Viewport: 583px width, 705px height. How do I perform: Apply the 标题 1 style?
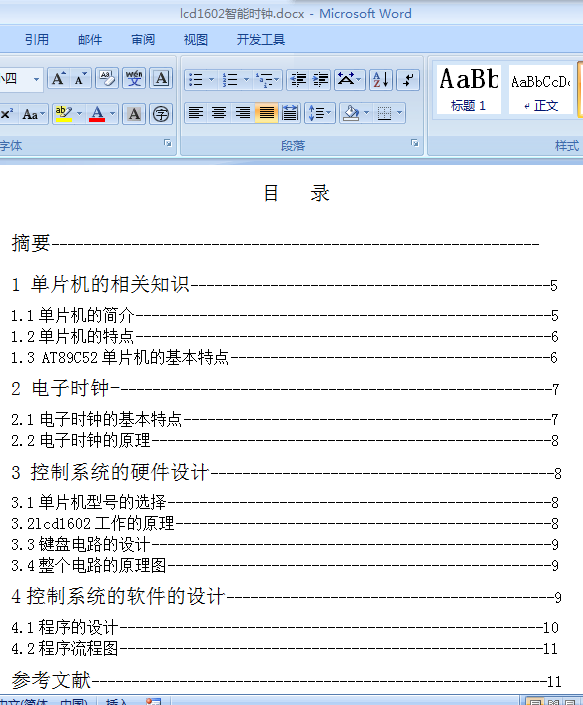[x=468, y=89]
